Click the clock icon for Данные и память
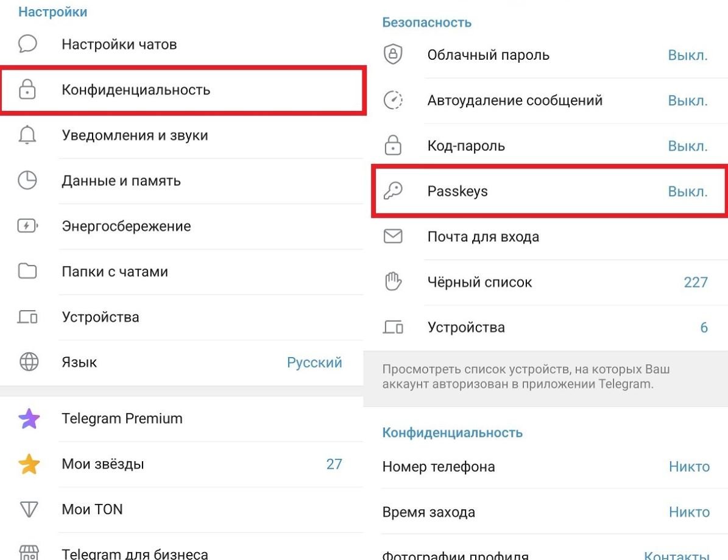The height and width of the screenshot is (560, 728). point(26,180)
